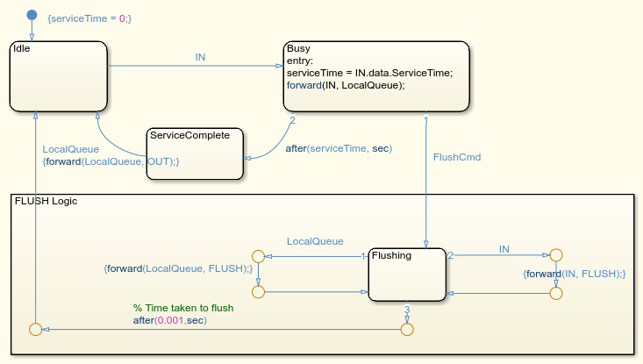Click junction below forward(LocalQueue, FLUSH) action
This screenshot has width=643, height=364.
pyautogui.click(x=258, y=292)
